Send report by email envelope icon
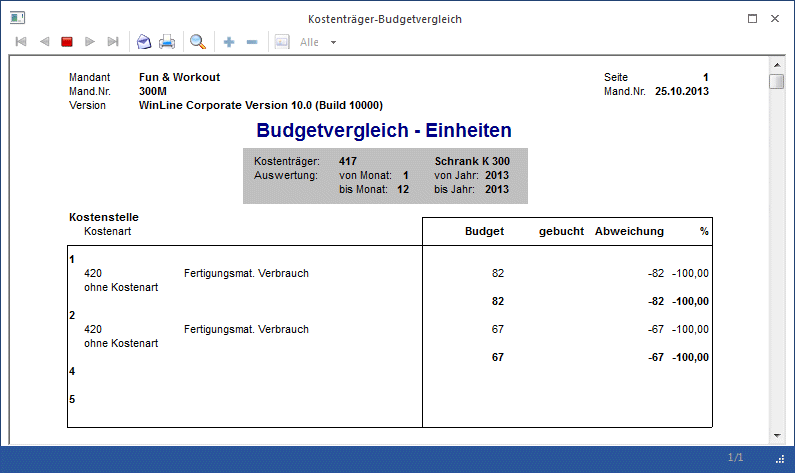This screenshot has width=795, height=473. [x=144, y=42]
